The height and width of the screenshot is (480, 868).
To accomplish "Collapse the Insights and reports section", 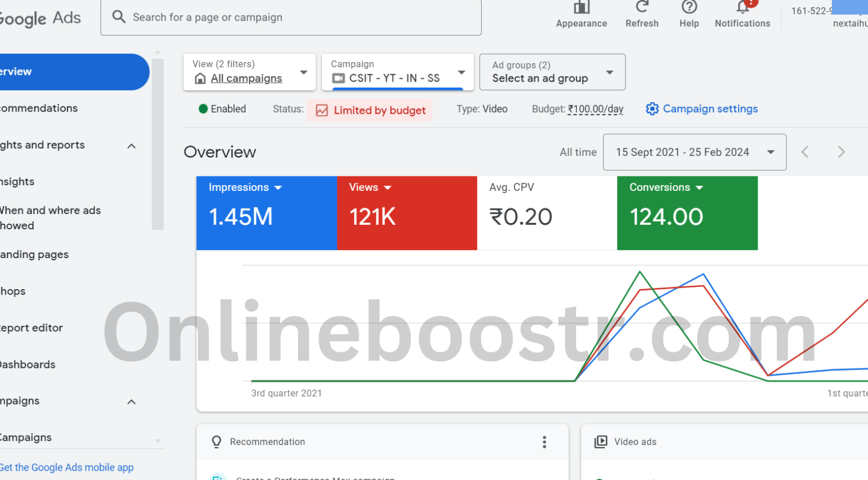I will click(132, 146).
